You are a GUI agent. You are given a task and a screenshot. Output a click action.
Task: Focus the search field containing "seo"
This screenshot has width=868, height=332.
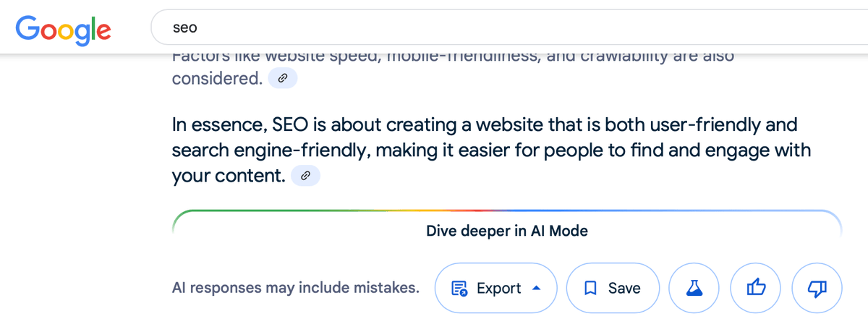pos(509,27)
